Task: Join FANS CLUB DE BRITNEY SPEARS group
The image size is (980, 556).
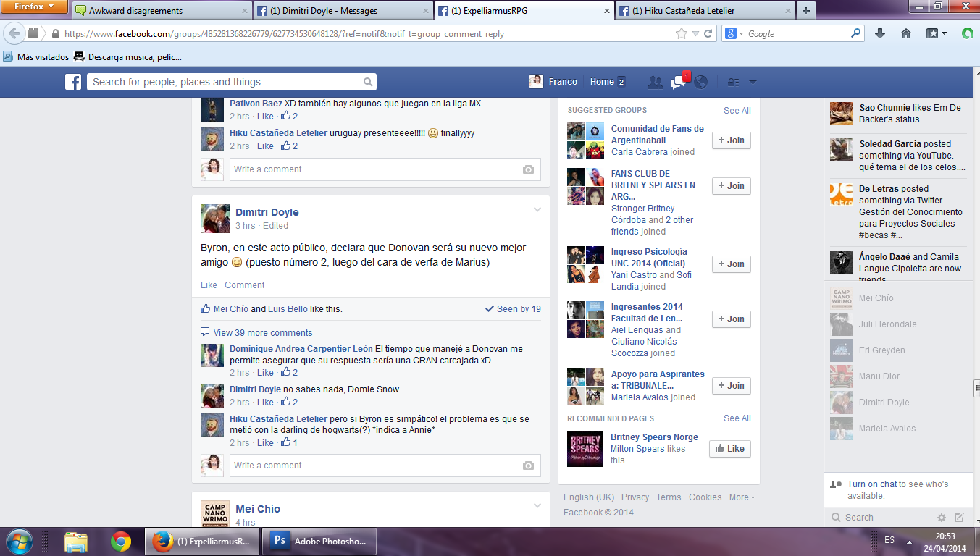Action: point(731,186)
